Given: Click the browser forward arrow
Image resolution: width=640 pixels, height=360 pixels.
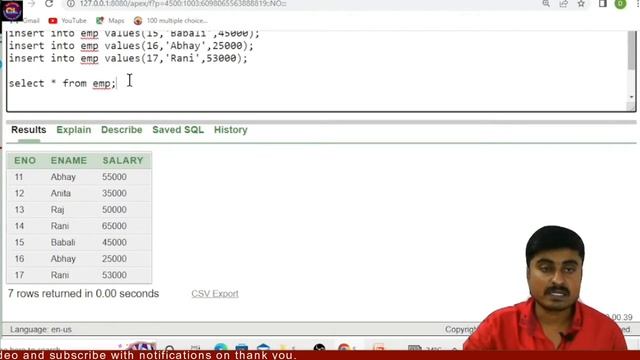Looking at the screenshot, I should 32,4.
